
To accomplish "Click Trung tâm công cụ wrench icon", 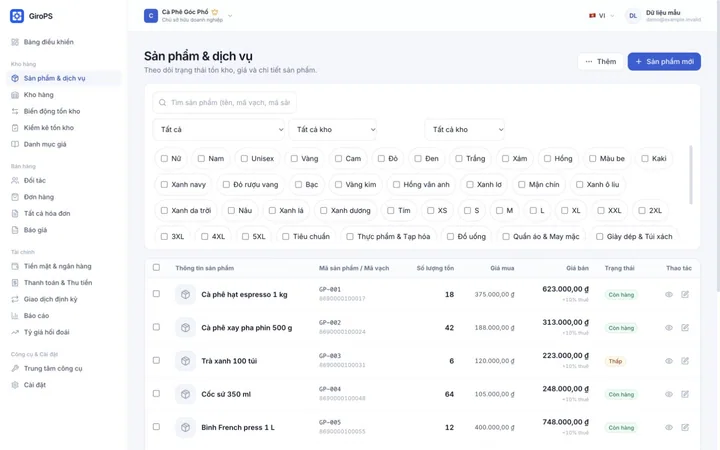I will (15, 369).
